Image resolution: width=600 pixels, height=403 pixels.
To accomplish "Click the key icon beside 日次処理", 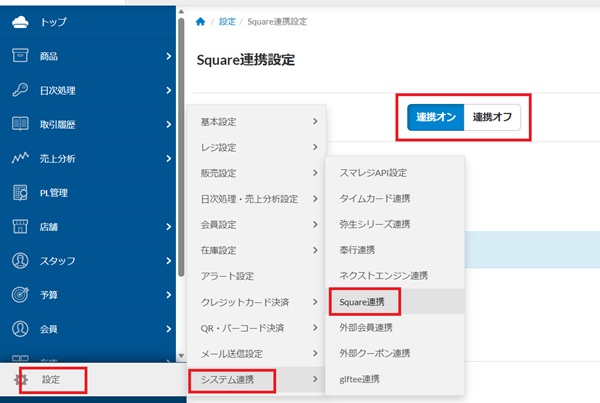I will [x=20, y=90].
